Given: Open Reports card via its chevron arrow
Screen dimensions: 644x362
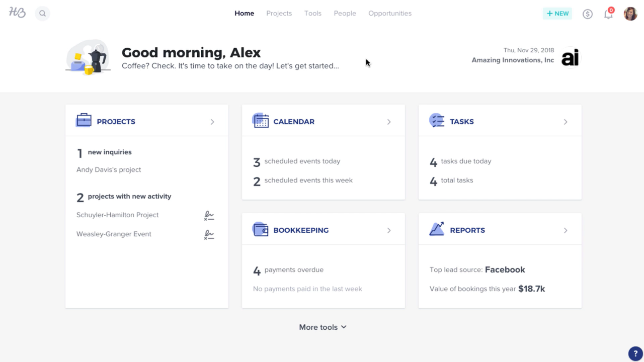Looking at the screenshot, I should 566,230.
